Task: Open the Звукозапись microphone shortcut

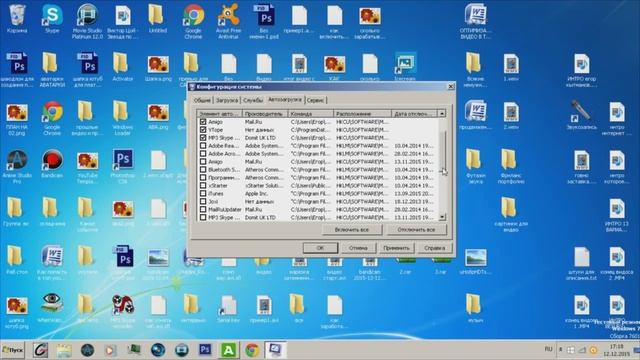Action: click(x=581, y=115)
